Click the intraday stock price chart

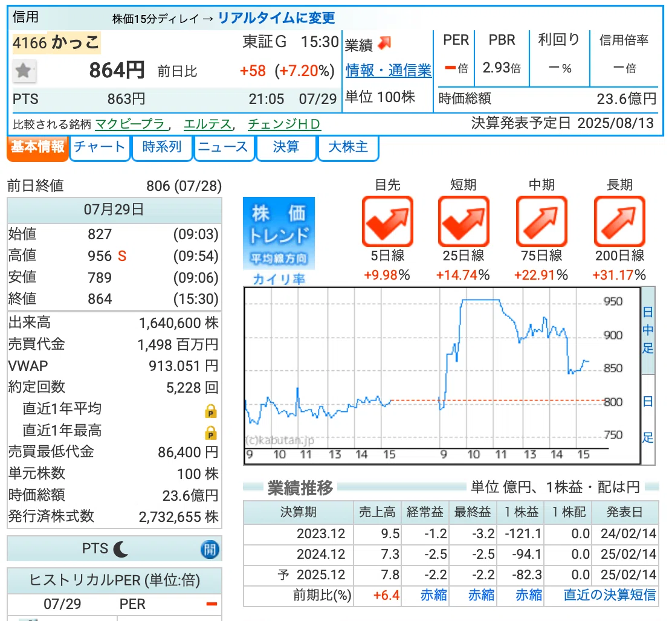tap(442, 376)
